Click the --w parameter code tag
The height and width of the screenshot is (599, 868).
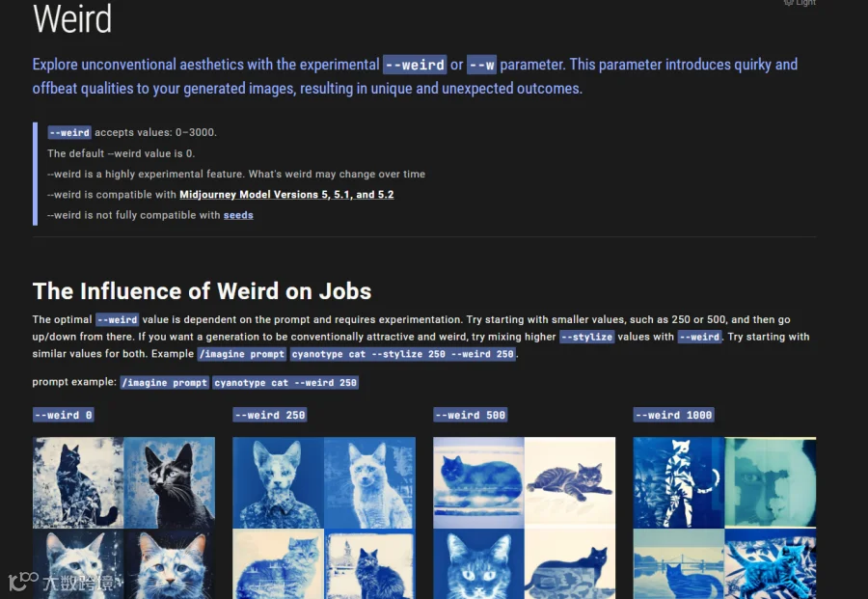point(481,65)
